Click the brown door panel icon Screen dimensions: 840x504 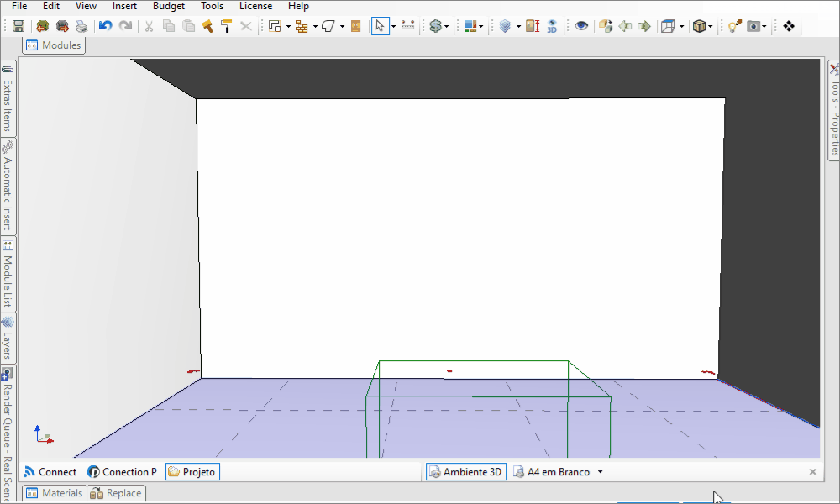[x=355, y=26]
